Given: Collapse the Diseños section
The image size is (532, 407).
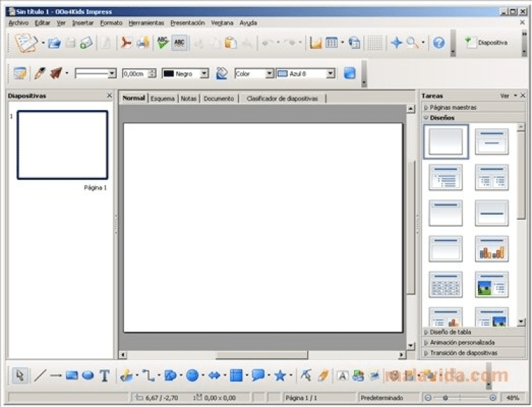Looking at the screenshot, I should 474,118.
